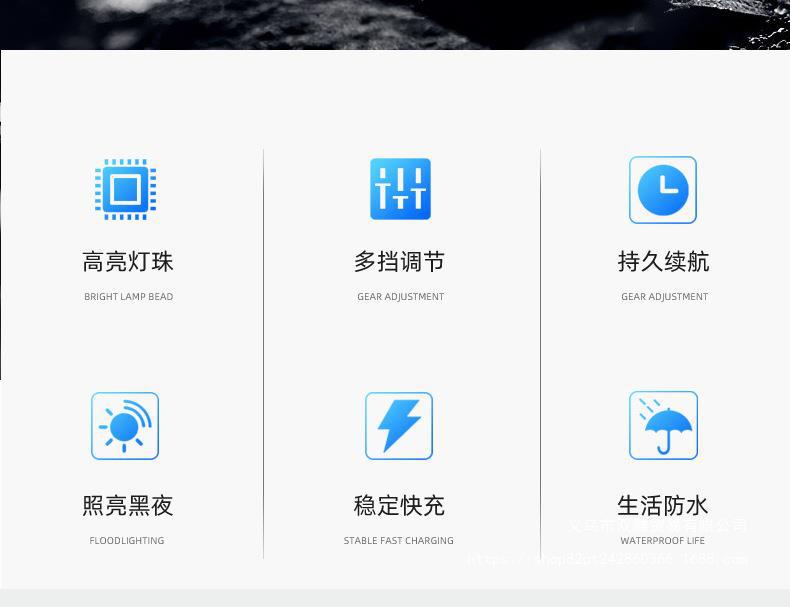This screenshot has height=607, width=790.
Task: Click the dark banner image at top
Action: coord(395,24)
